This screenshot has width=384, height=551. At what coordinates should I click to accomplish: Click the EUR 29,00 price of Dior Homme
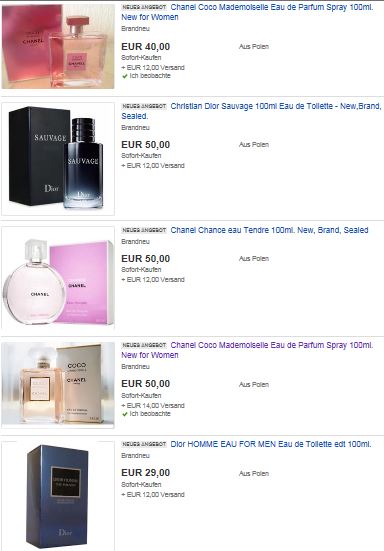click(145, 473)
